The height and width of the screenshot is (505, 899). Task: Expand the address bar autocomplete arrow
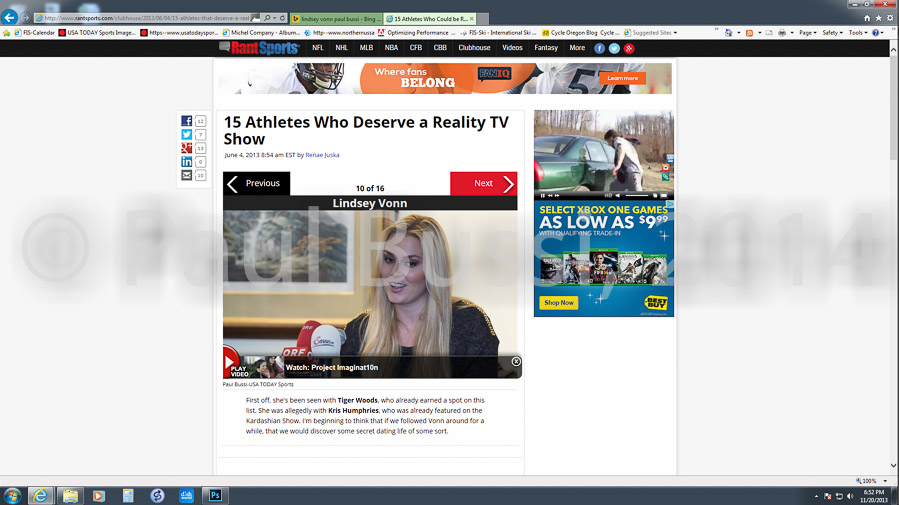click(x=275, y=18)
